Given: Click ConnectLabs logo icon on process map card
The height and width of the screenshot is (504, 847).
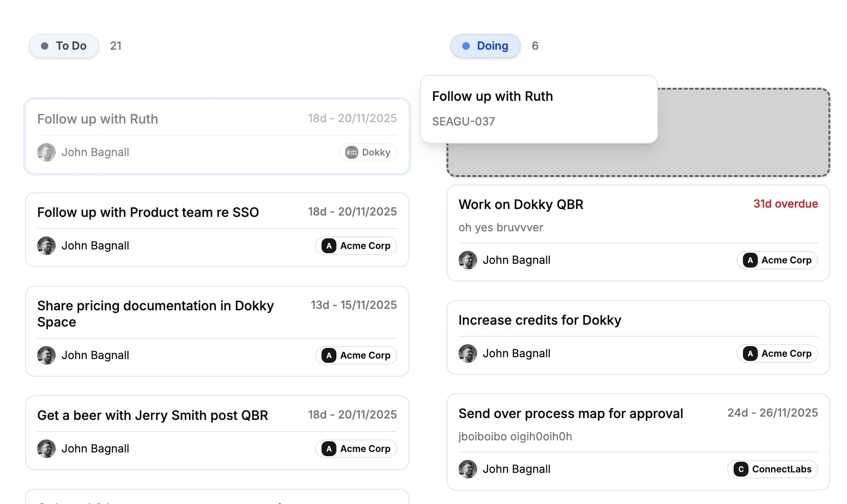Looking at the screenshot, I should pyautogui.click(x=741, y=469).
